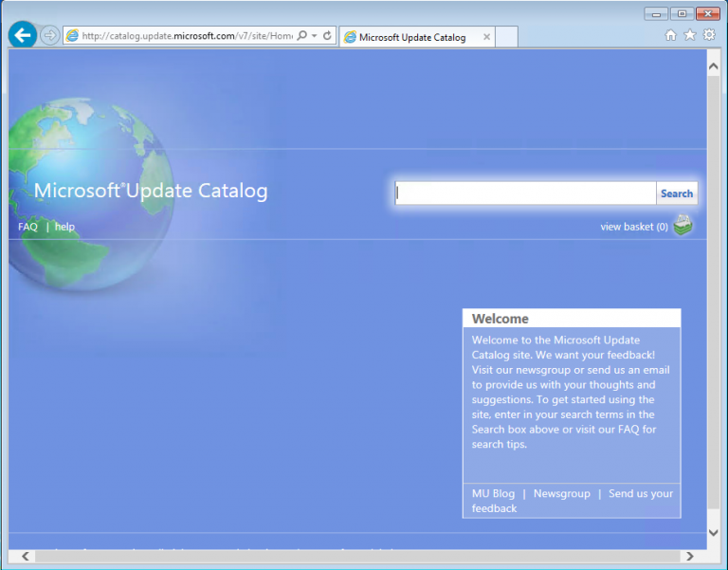Click the view basket (0) link
The image size is (728, 570).
tap(633, 227)
